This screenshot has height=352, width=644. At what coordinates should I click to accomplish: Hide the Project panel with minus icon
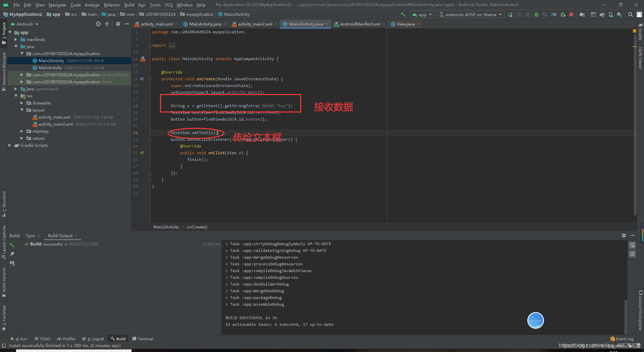click(127, 24)
